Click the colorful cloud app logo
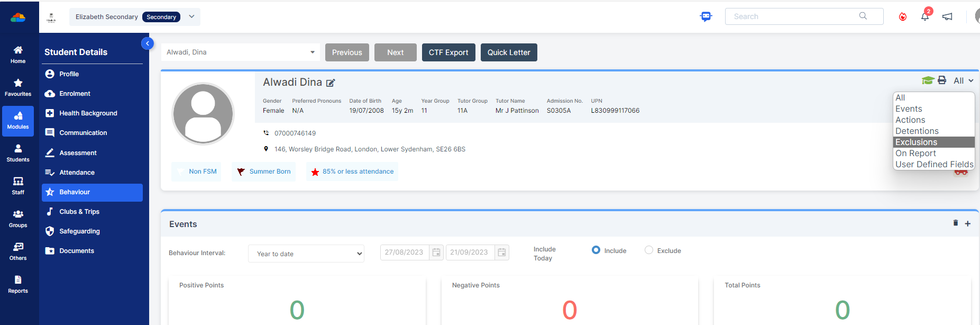The width and height of the screenshot is (980, 325). pos(18,17)
